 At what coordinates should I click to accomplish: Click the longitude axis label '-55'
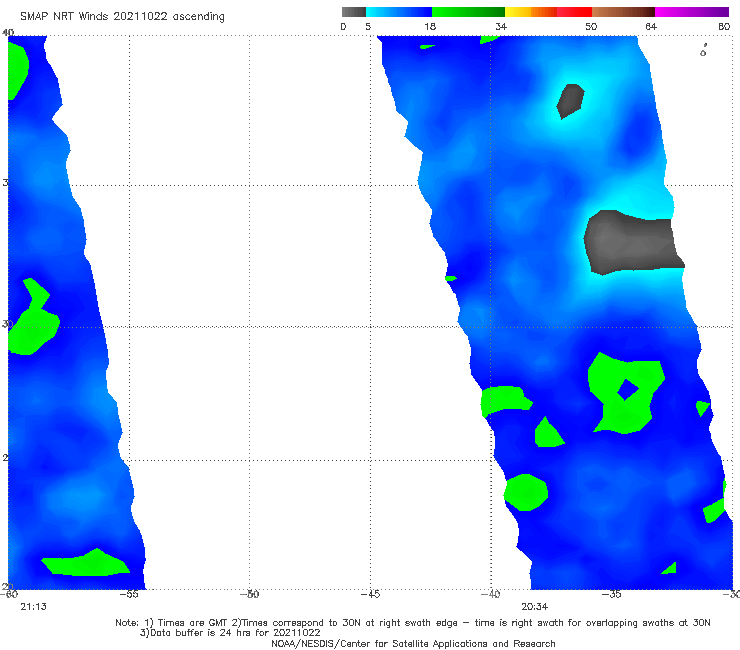coord(129,594)
